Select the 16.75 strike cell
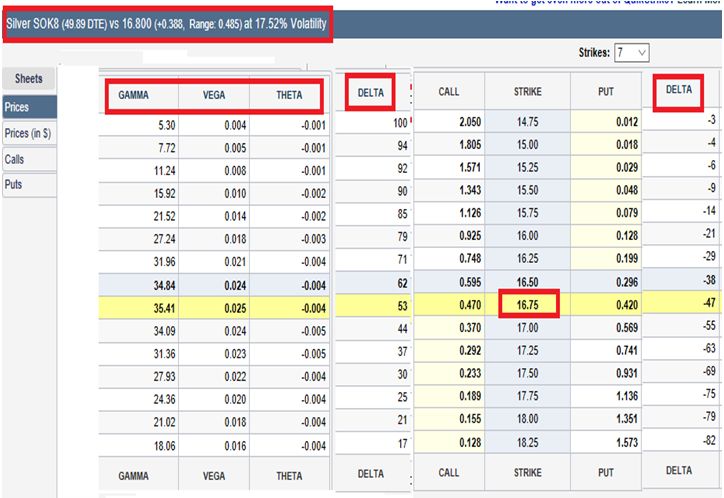Viewport: 724px width, 498px height. [528, 305]
